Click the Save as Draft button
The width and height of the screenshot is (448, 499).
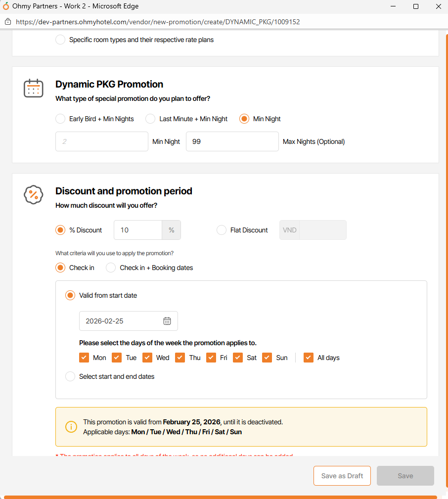[342, 476]
